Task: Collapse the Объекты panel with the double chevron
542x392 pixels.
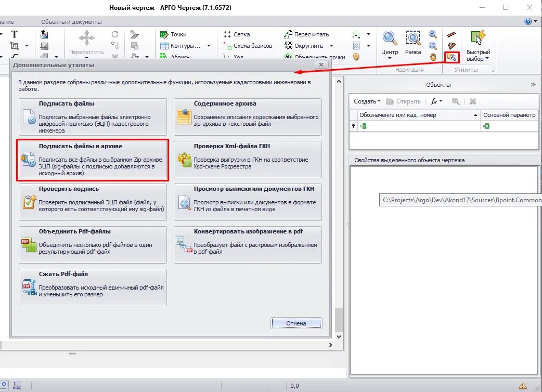Action: tap(533, 84)
